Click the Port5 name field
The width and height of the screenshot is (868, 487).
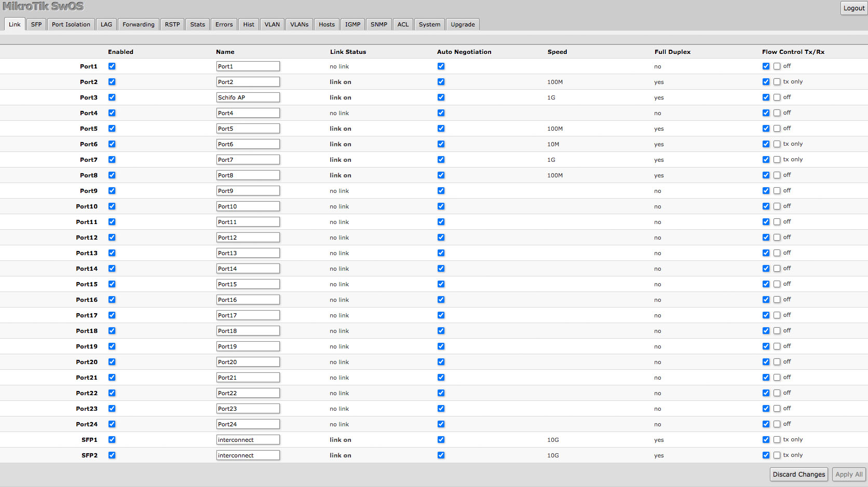pos(248,129)
